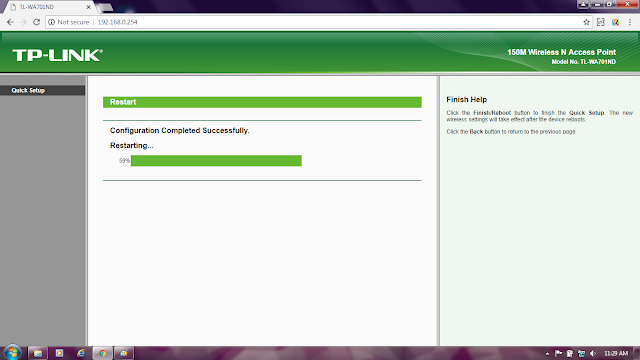Show hidden system tray icons arrow
Screen dimensions: 640x360
click(547, 353)
